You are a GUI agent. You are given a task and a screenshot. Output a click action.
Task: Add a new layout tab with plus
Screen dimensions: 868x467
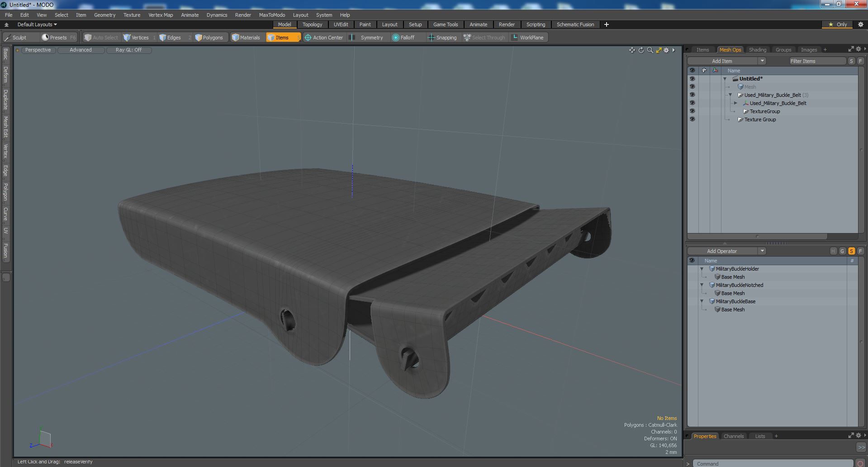coord(606,24)
